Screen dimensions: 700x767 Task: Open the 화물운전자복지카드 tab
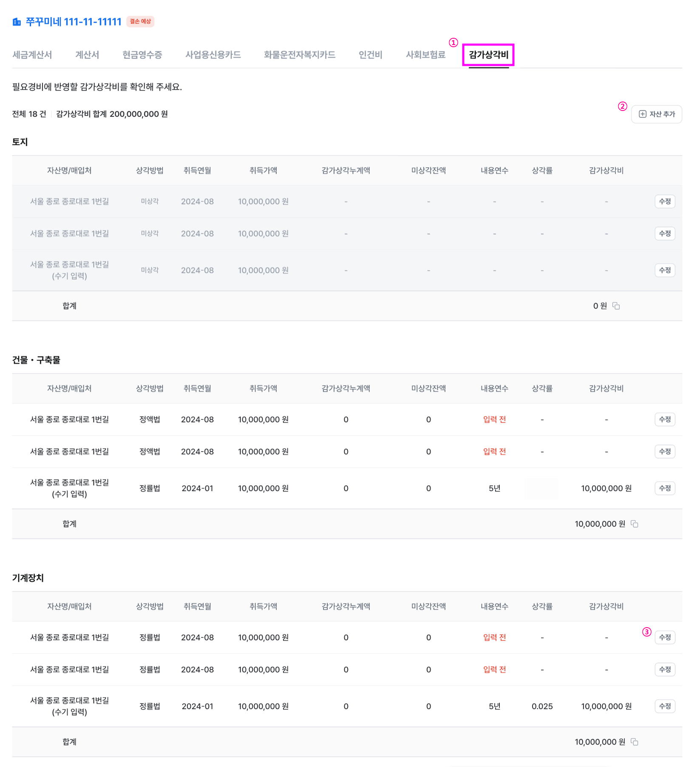(300, 55)
